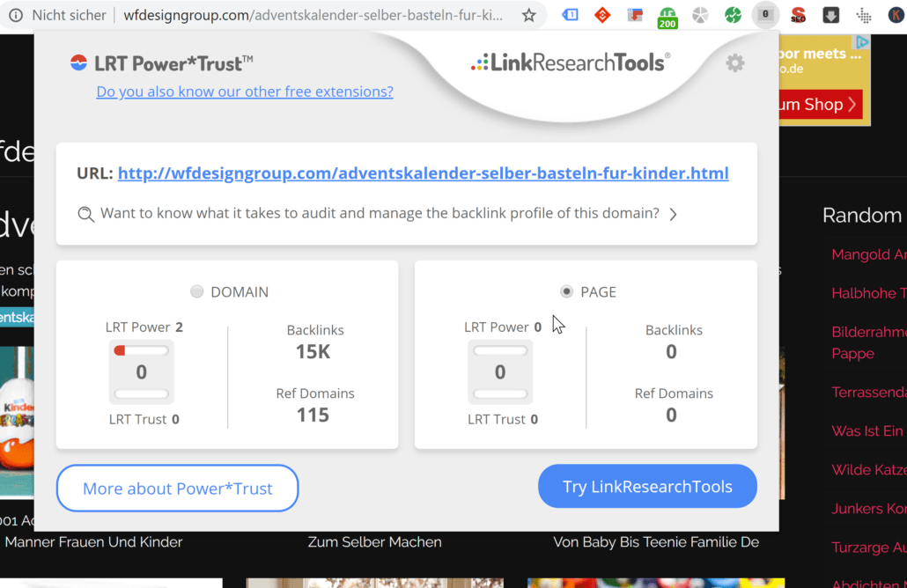
Task: Click the domain LRT Trust bar
Action: tap(141, 393)
